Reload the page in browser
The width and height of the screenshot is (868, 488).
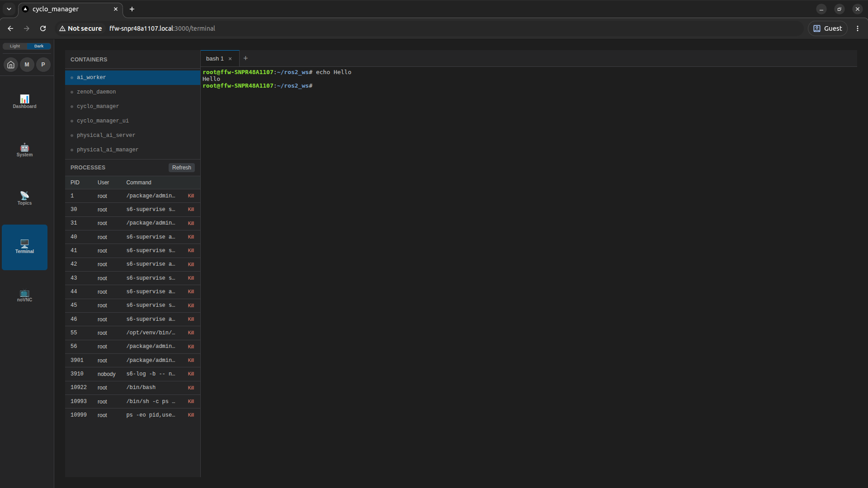43,28
